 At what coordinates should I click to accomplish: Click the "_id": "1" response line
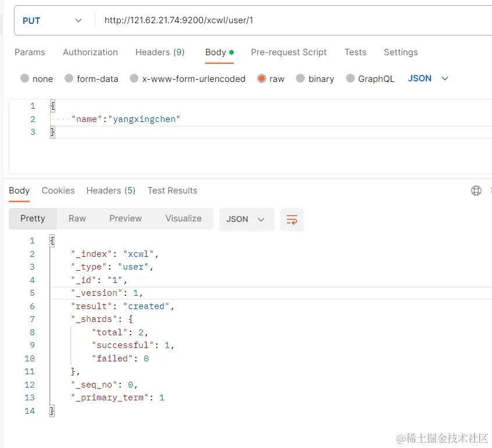pos(99,280)
